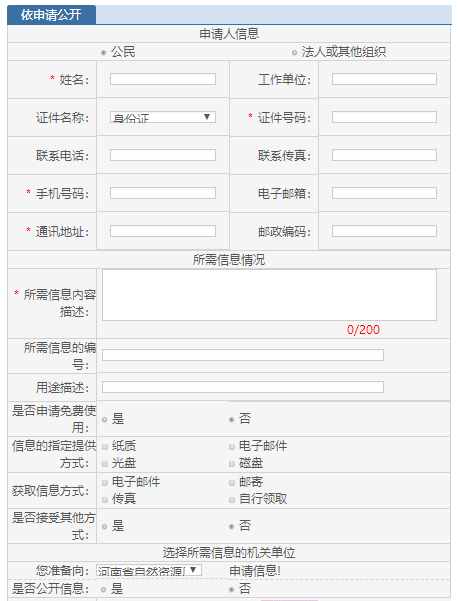The image size is (460, 601).
Task: Select the 公民 radio button
Action: pyautogui.click(x=104, y=53)
